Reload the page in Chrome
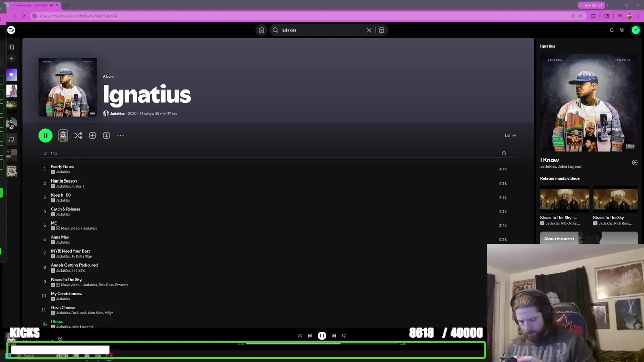The height and width of the screenshot is (362, 644). coord(23,16)
